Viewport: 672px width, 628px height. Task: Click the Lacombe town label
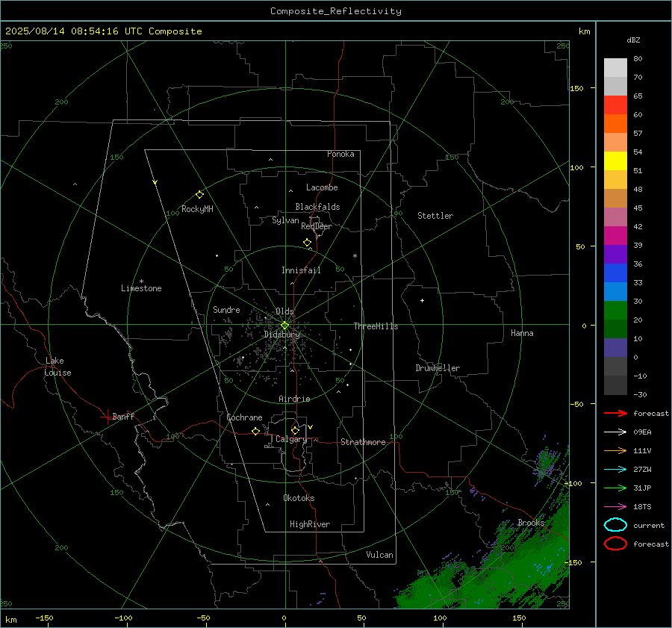tap(322, 187)
